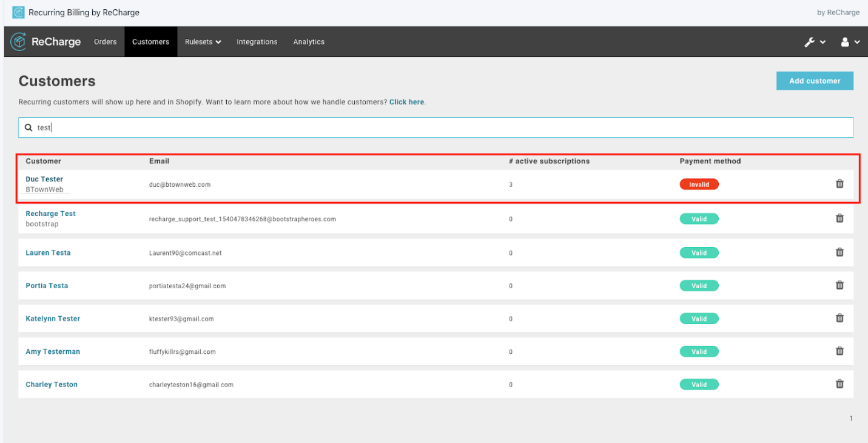Delete Amy Testerman via trash icon
This screenshot has height=443, width=868.
point(839,350)
